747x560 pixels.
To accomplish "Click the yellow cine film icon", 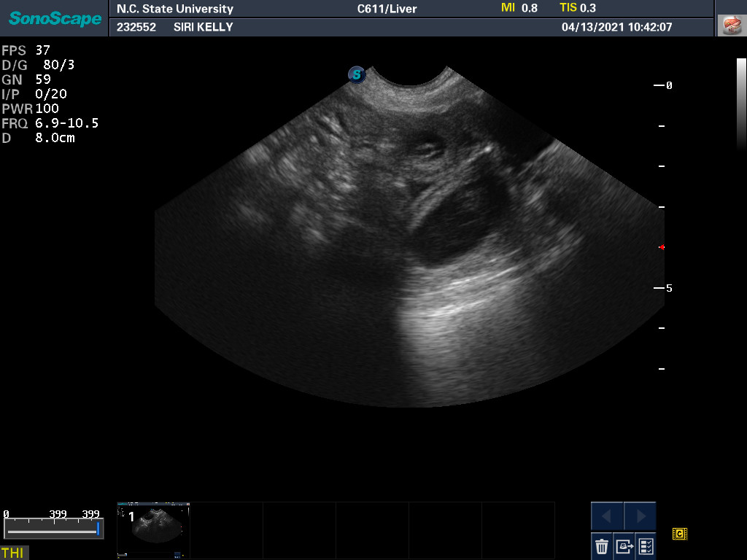I will point(680,534).
